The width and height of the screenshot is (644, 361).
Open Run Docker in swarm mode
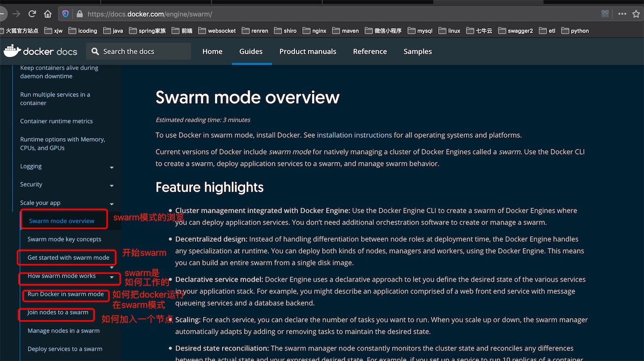point(65,294)
